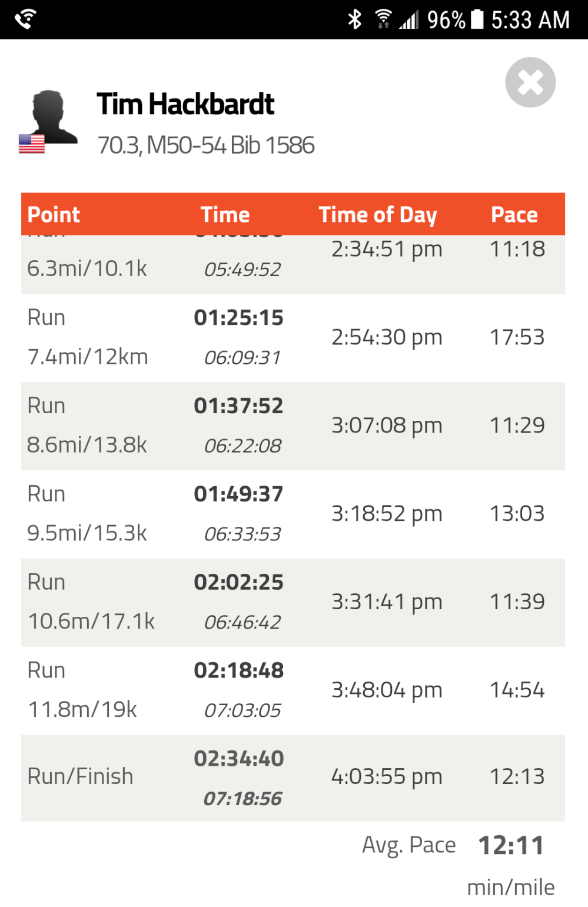Select the Time of Day column header
Image resolution: width=588 pixels, height=907 pixels.
[x=378, y=215]
